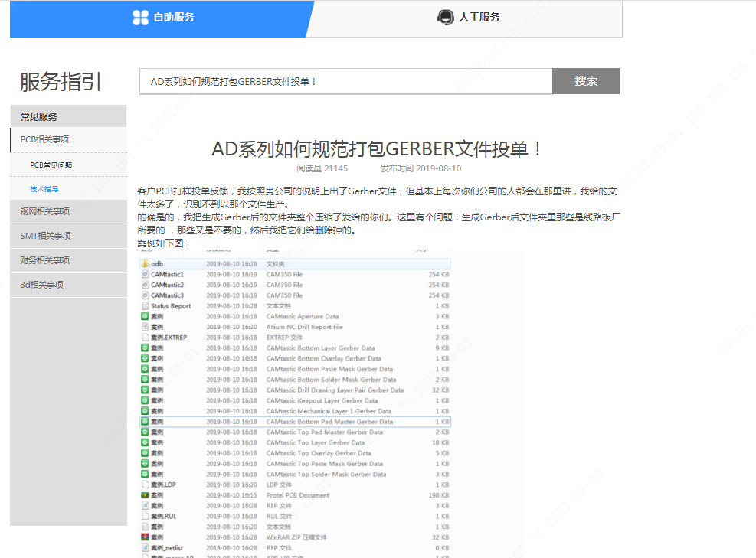756x558 pixels.
Task: Click the odb folder icon in file list
Action: coord(144,264)
